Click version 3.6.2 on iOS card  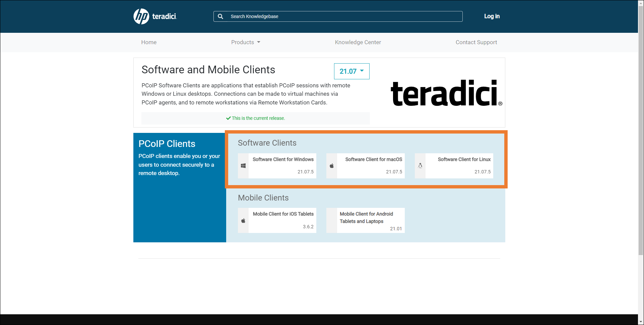[x=308, y=227]
